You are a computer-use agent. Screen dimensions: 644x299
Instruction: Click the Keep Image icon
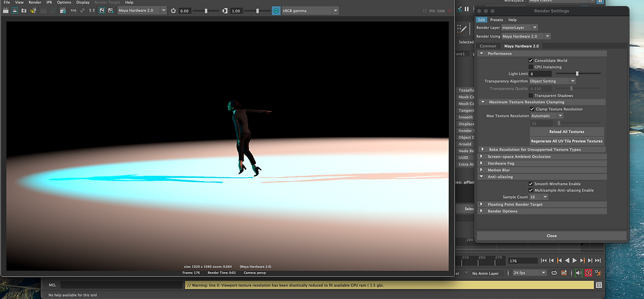pyautogui.click(x=102, y=11)
